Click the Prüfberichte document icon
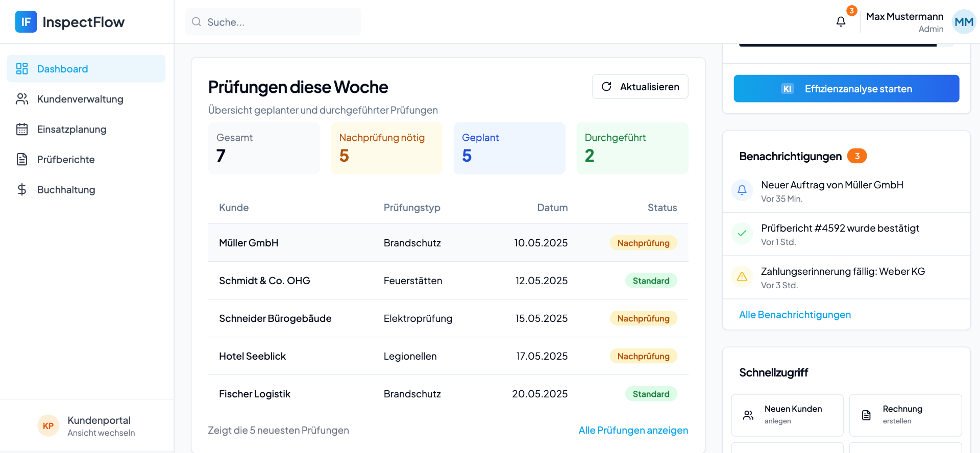Screen dimensions: 980x453 [x=22, y=159]
